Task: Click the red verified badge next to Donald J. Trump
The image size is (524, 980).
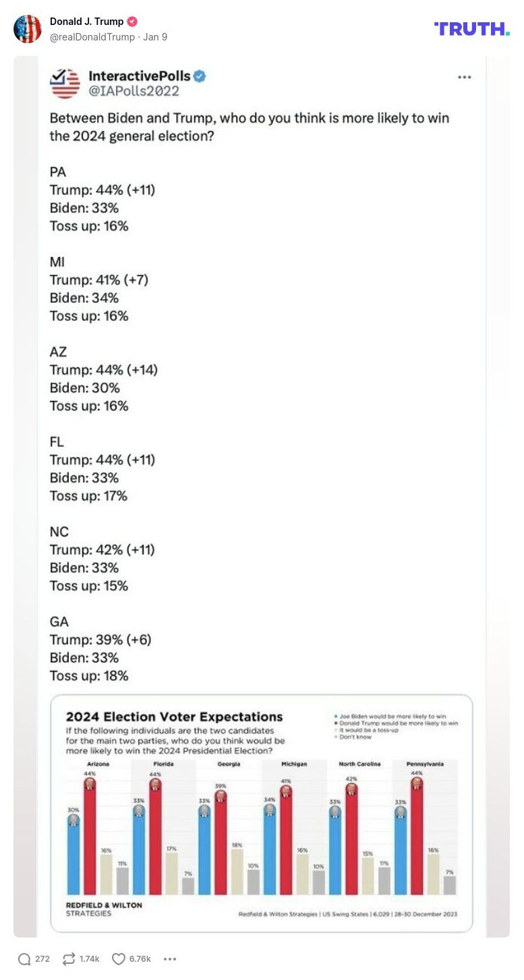Action: [132, 22]
